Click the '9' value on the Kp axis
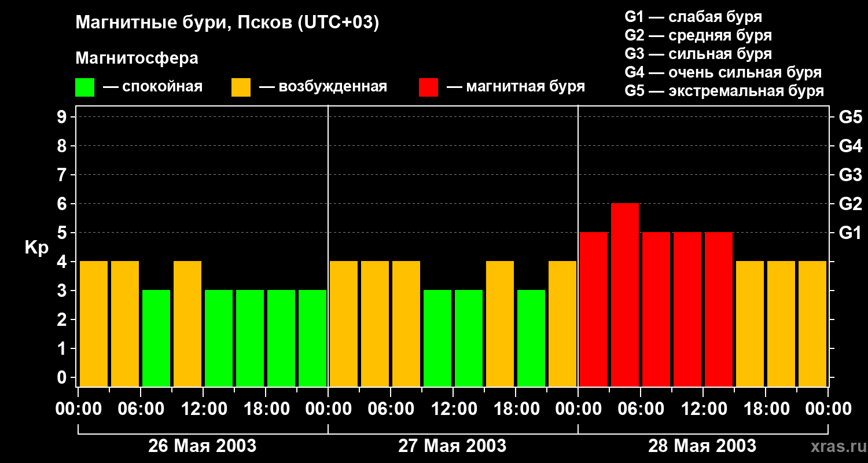 [63, 117]
